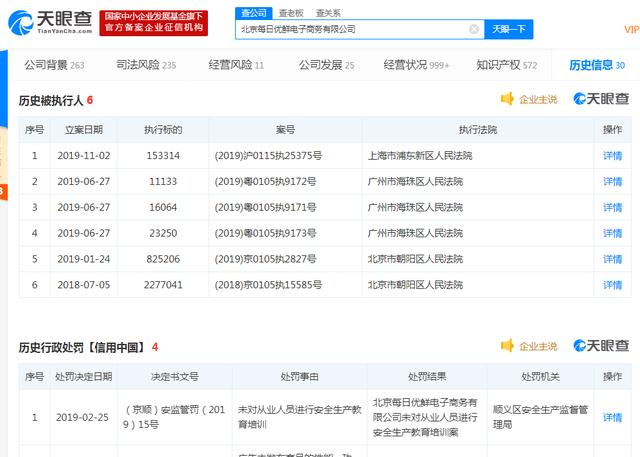
Task: Open the 知识产权 572 tab
Action: coord(507,65)
